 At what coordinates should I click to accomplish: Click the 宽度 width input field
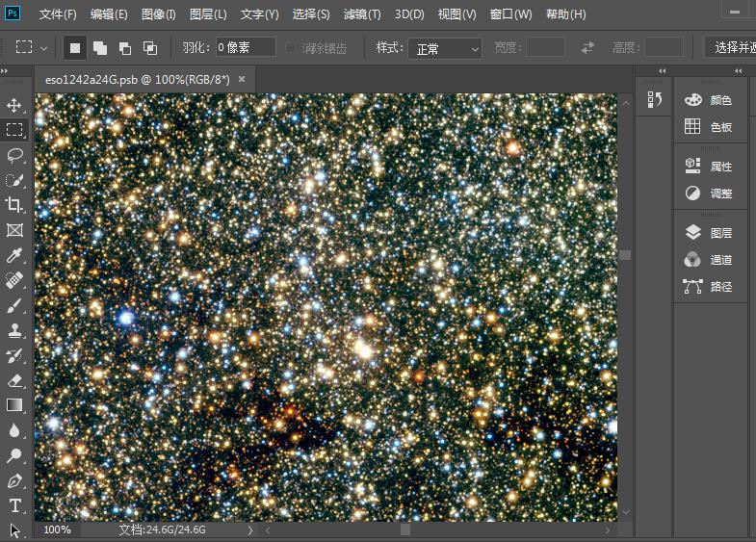545,47
